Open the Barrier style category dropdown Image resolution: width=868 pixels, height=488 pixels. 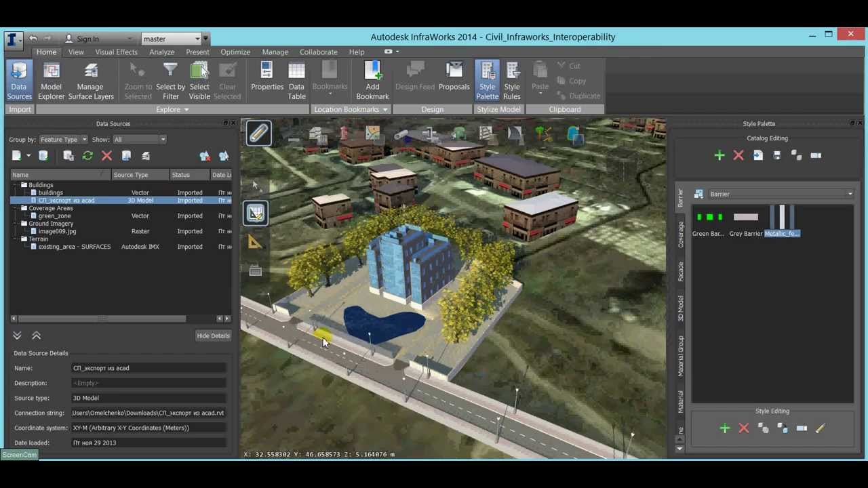click(x=781, y=194)
